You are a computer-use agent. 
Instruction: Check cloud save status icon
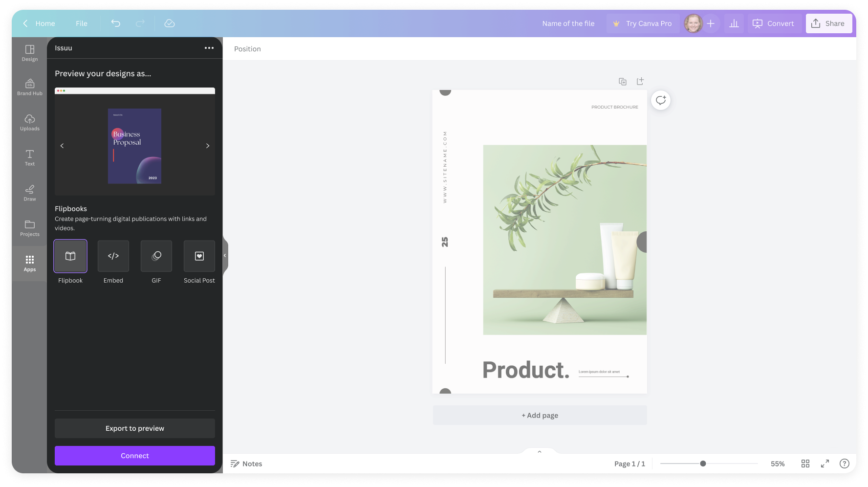click(x=170, y=23)
